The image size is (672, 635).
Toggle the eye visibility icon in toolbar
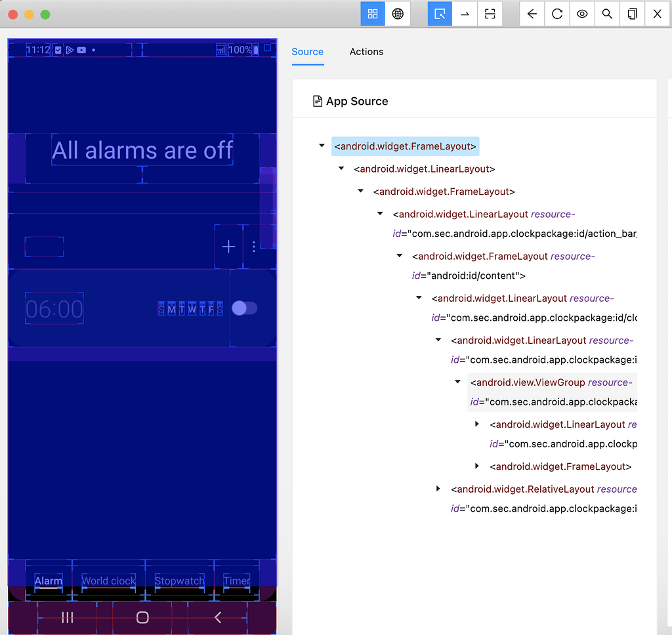[x=581, y=13]
